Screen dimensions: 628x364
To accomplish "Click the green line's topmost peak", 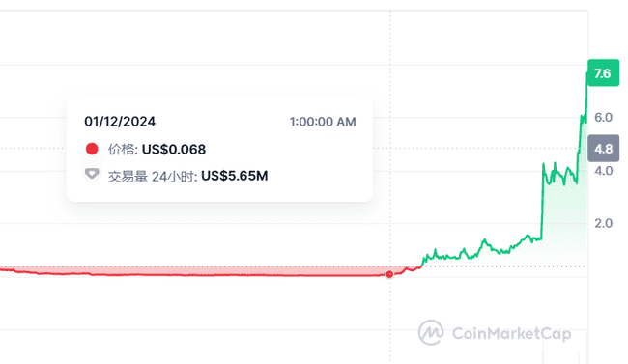I will point(586,74).
